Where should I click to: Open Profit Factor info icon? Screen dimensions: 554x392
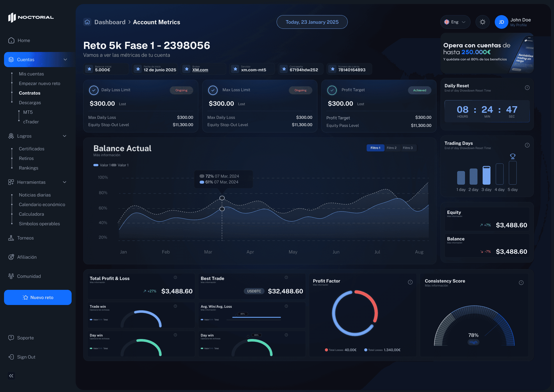click(410, 282)
